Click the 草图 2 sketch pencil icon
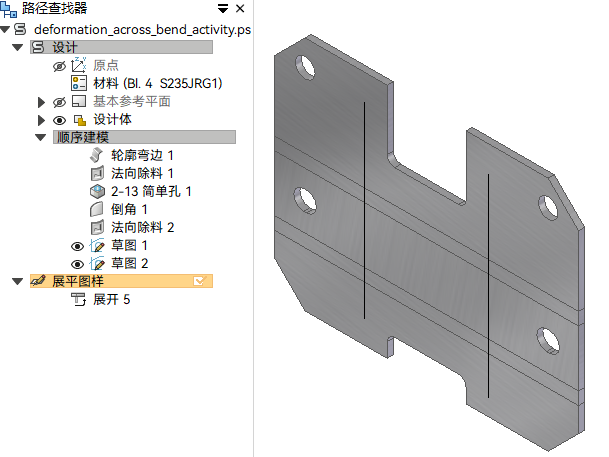The width and height of the screenshot is (609, 457). tap(97, 264)
